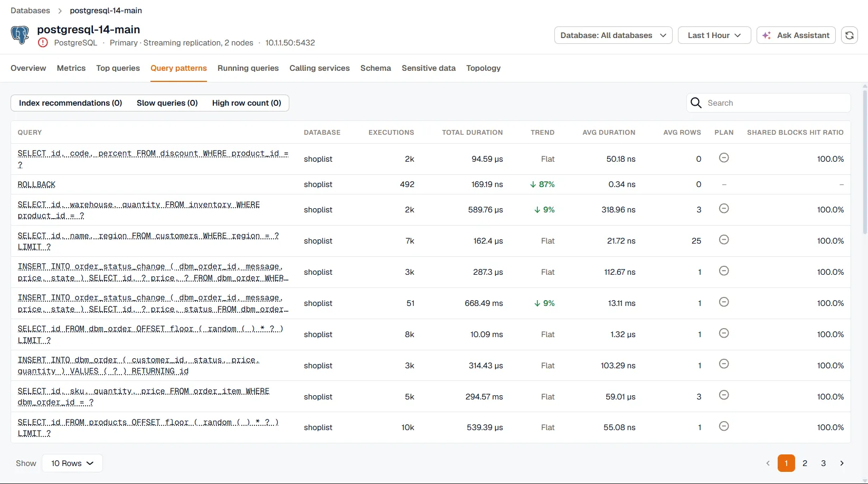
Task: Go to previous page arrow
Action: [x=768, y=463]
